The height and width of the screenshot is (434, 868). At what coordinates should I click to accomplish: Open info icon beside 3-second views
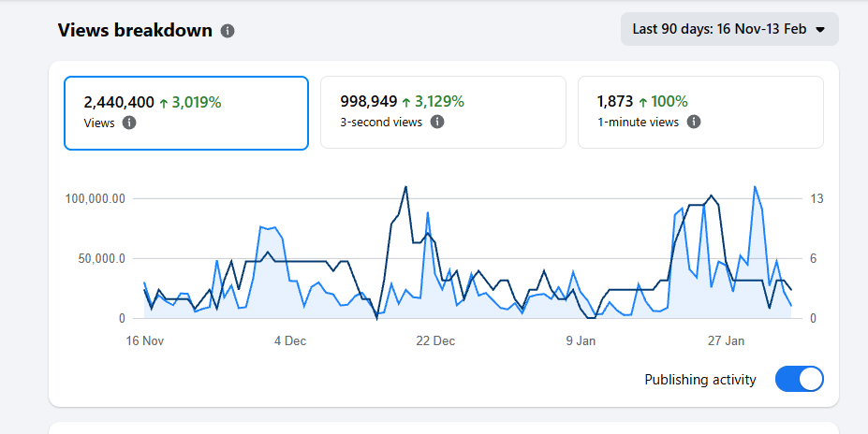(x=436, y=122)
